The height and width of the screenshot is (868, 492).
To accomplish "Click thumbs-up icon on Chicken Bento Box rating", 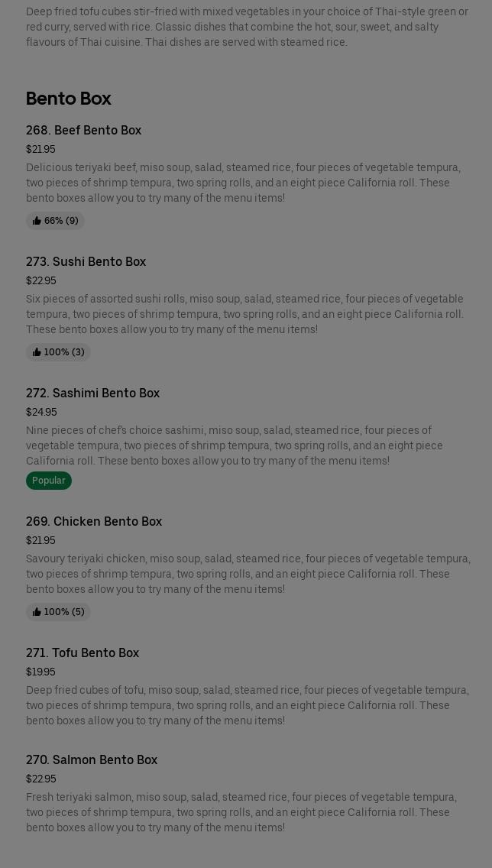I will (x=37, y=612).
